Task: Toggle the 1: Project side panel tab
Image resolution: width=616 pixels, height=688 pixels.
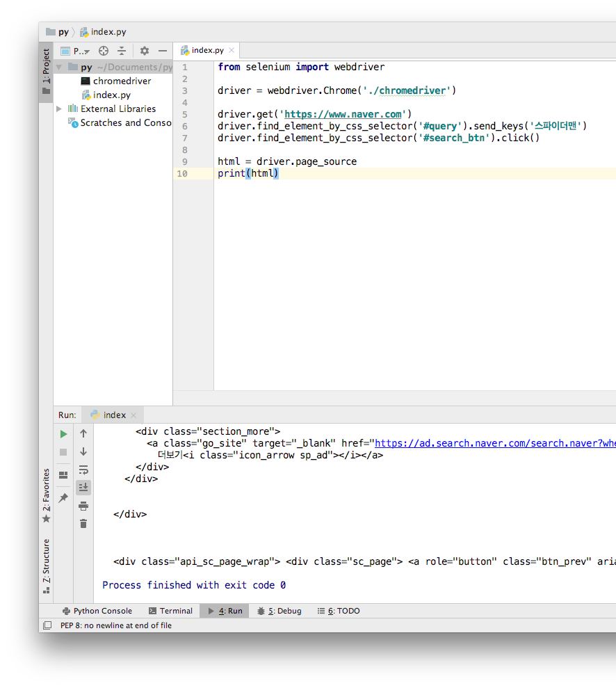Action: 46,72
